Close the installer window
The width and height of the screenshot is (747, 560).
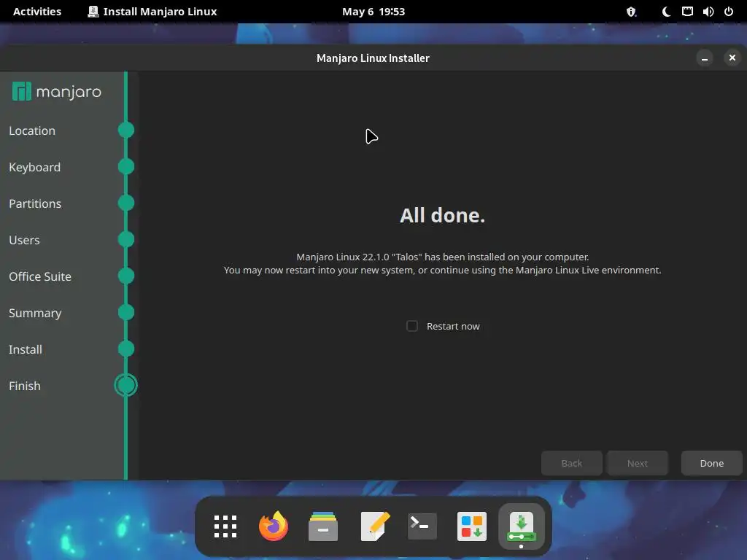coord(732,58)
